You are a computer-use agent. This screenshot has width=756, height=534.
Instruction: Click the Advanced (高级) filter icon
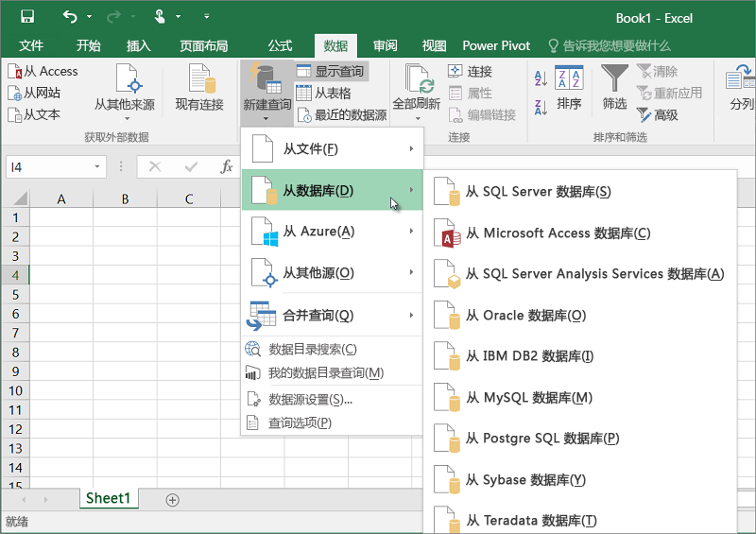point(644,114)
